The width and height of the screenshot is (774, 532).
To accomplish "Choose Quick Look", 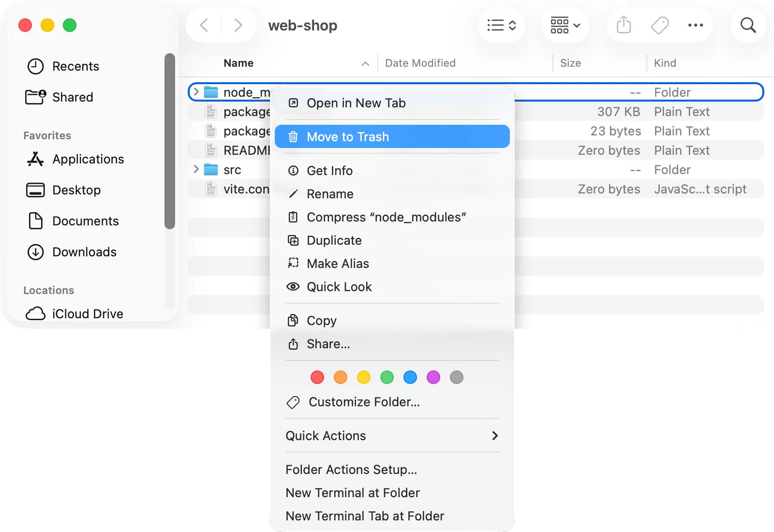I will [x=392, y=287].
